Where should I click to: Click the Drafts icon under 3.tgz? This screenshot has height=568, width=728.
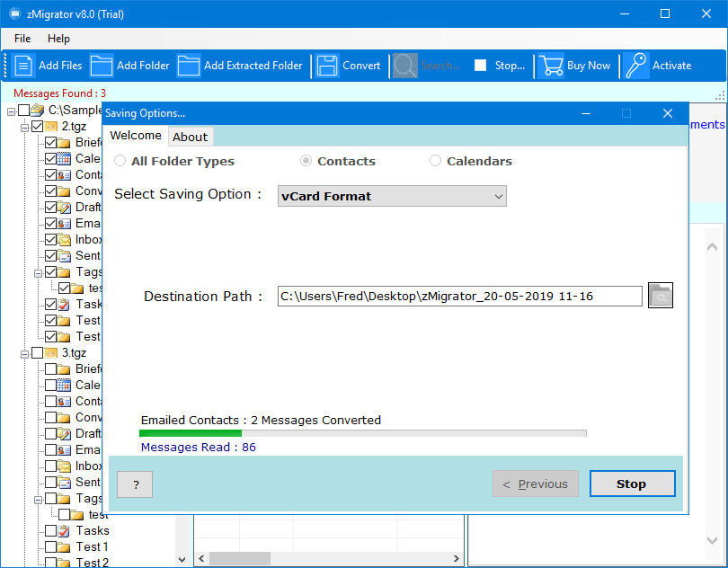[64, 434]
